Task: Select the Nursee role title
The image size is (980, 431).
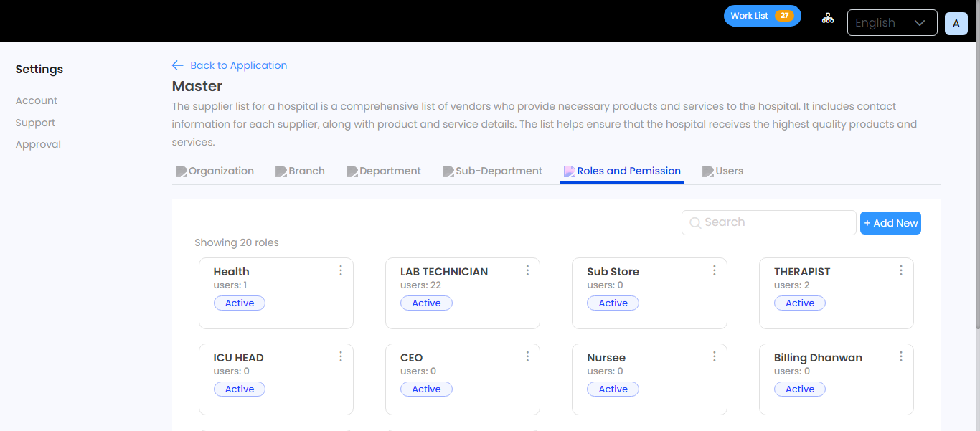Action: point(606,358)
